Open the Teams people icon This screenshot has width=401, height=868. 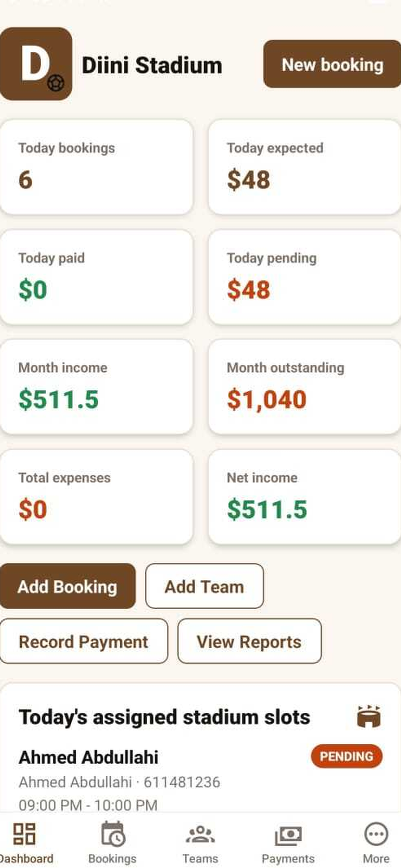coord(200,834)
